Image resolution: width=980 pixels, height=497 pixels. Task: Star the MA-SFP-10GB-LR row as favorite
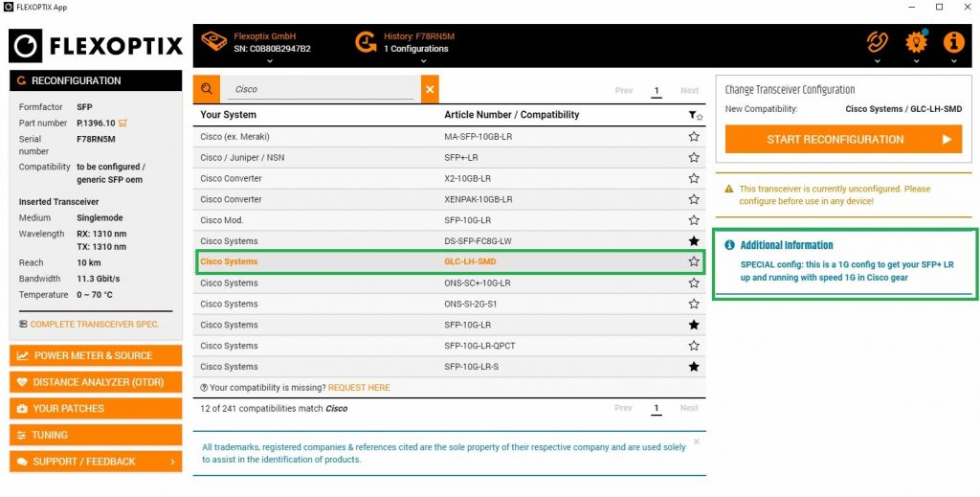694,136
